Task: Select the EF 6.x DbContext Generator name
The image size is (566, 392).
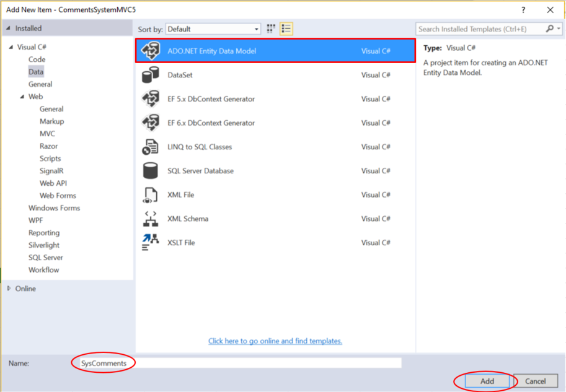Action: tap(211, 123)
